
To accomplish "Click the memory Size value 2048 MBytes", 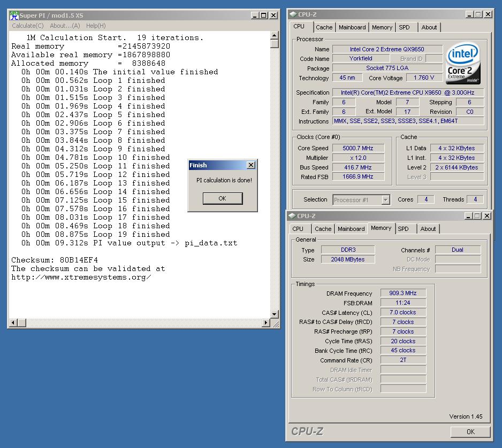I will coord(348,259).
